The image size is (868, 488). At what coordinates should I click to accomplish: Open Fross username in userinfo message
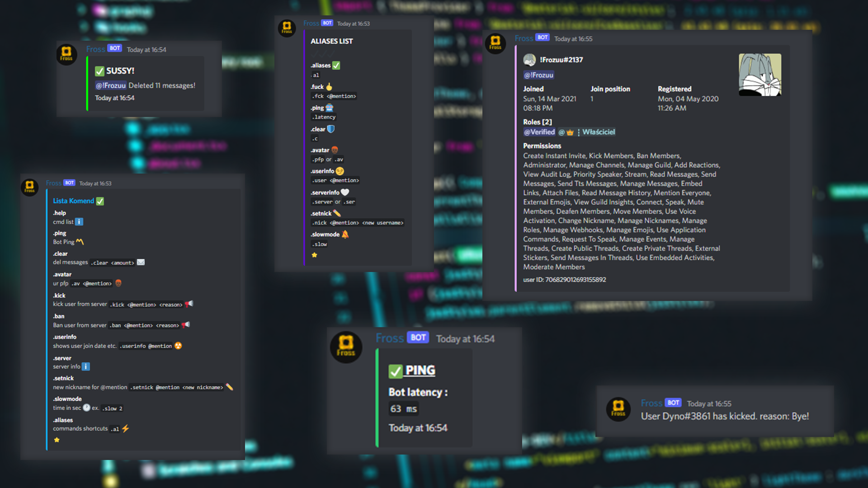524,38
